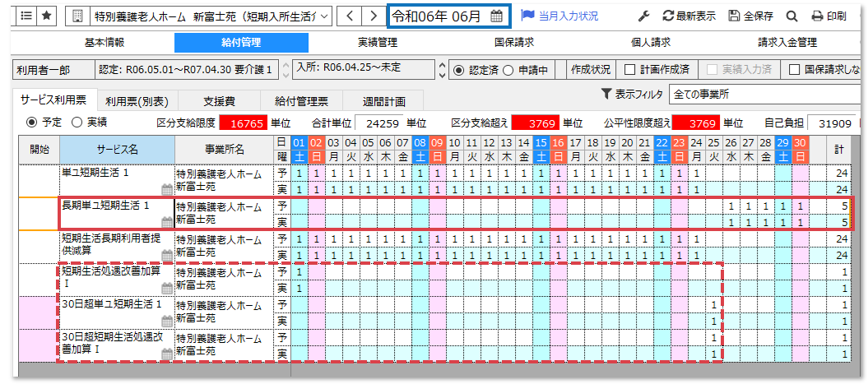Click day 30 Sunday column header
Image resolution: width=868 pixels, height=384 pixels.
(x=800, y=150)
